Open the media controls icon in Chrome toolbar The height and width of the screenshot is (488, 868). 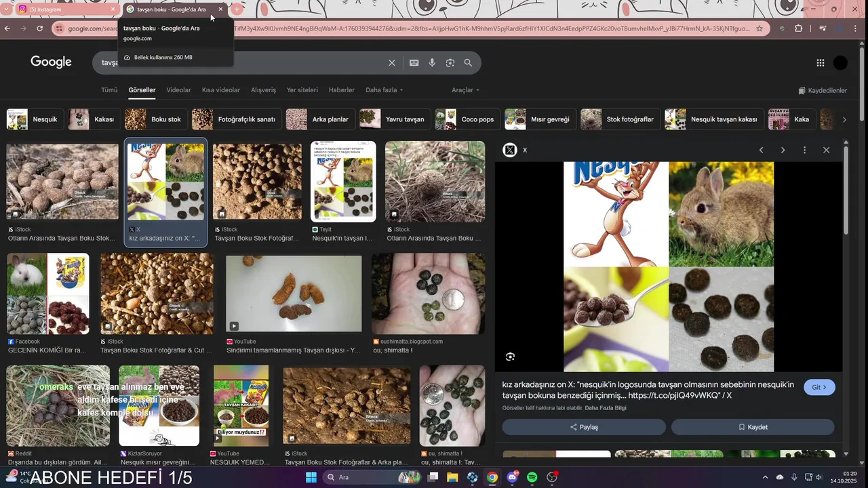pyautogui.click(x=823, y=28)
